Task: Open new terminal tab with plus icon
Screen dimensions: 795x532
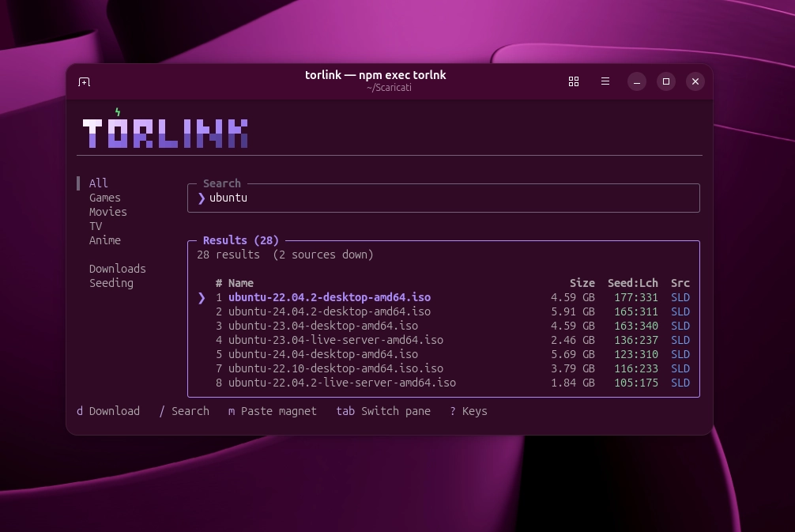Action: point(85,81)
